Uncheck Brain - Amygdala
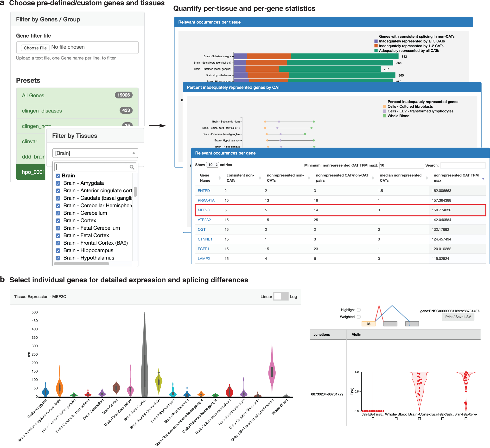Screen dimensions: 490x448 (x=58, y=183)
